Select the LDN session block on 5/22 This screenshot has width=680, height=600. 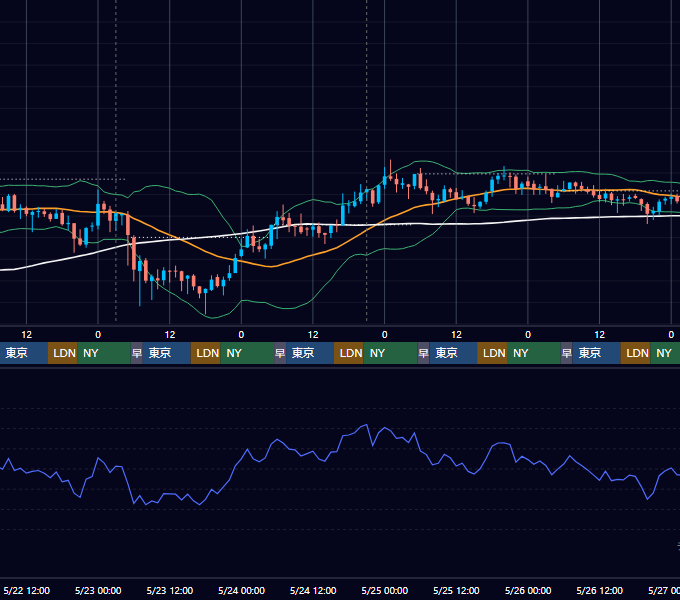(x=62, y=353)
